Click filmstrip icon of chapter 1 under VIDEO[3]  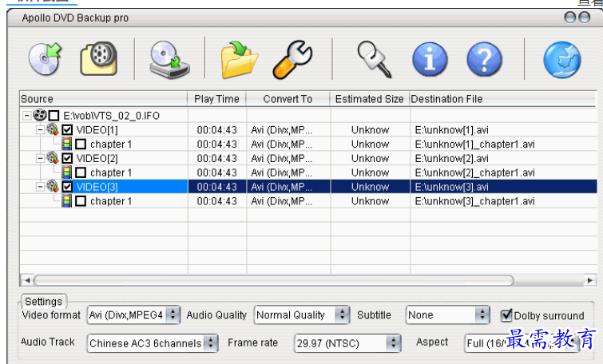[67, 200]
